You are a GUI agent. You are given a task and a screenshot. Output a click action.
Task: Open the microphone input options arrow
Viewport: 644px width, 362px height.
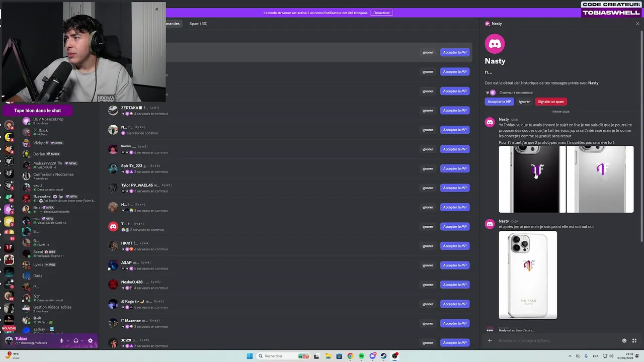click(67, 340)
